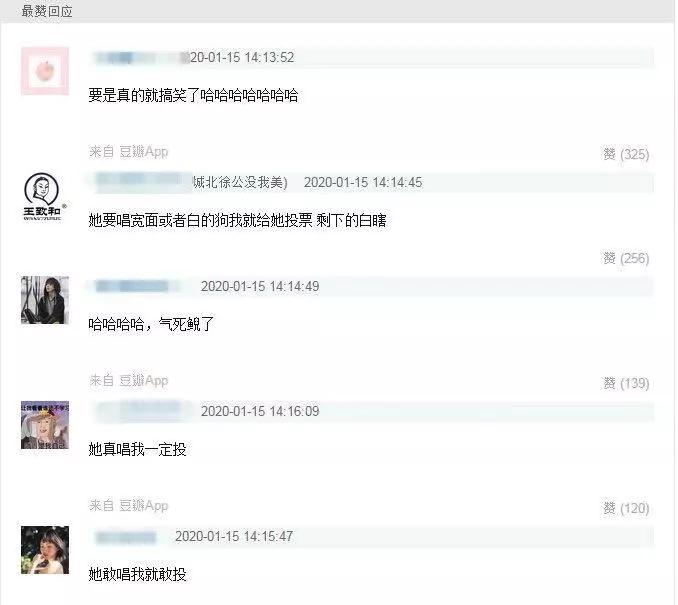The image size is (678, 605).
Task: Like the comment with 赞 (139)
Action: coord(626,383)
